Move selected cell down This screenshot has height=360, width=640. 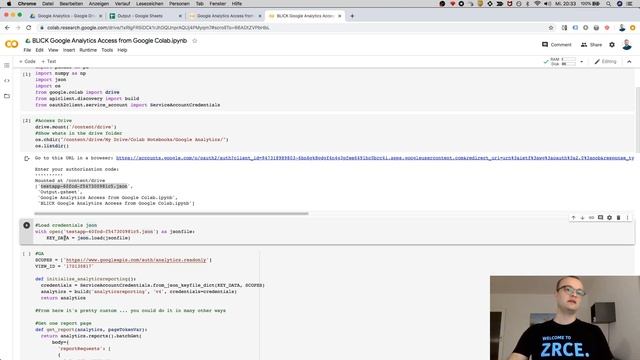tap(582, 218)
